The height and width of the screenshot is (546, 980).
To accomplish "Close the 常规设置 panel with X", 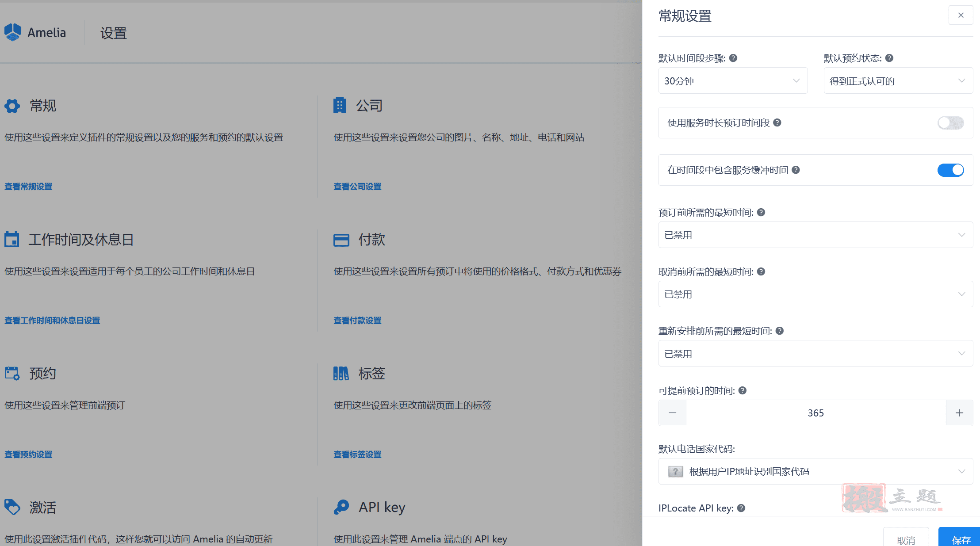I will [x=961, y=15].
